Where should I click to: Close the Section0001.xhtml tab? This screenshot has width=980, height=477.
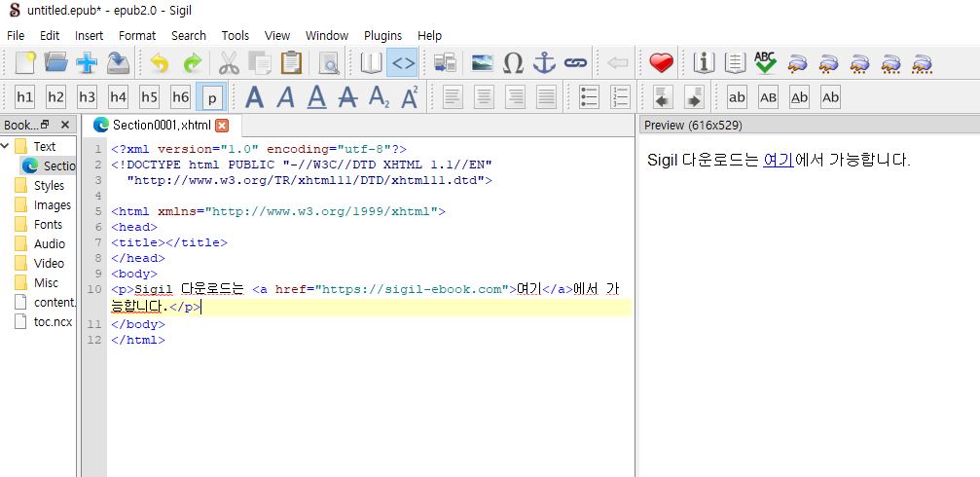tap(222, 125)
